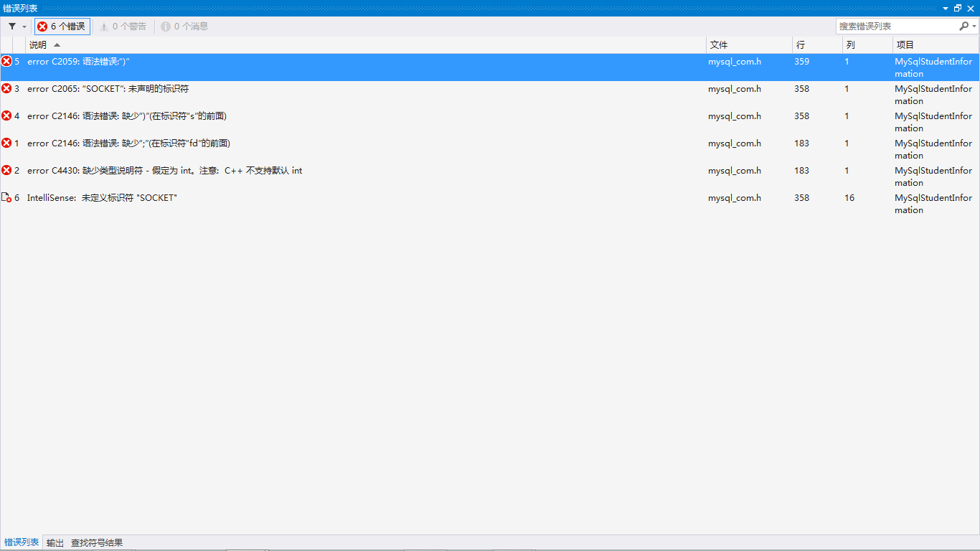
Task: Click the error icon of row 4
Action: 6,116
